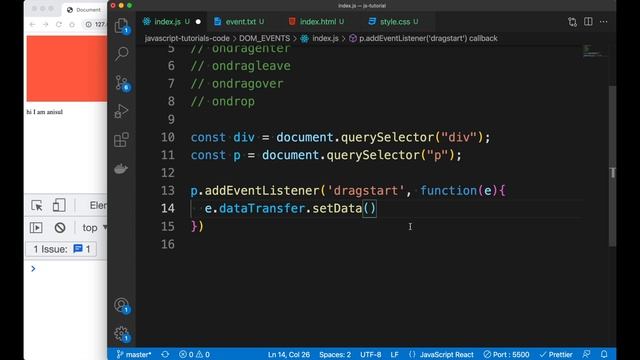Viewport: 640px width, 360px height.
Task: Open the Docker view in activity bar
Action: [x=121, y=169]
